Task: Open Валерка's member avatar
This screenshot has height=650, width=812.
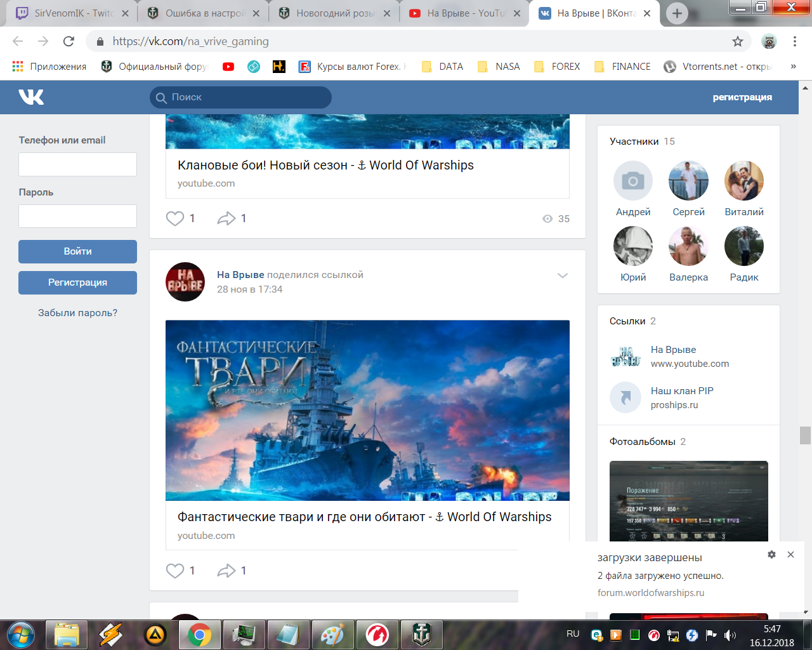Action: tap(688, 246)
